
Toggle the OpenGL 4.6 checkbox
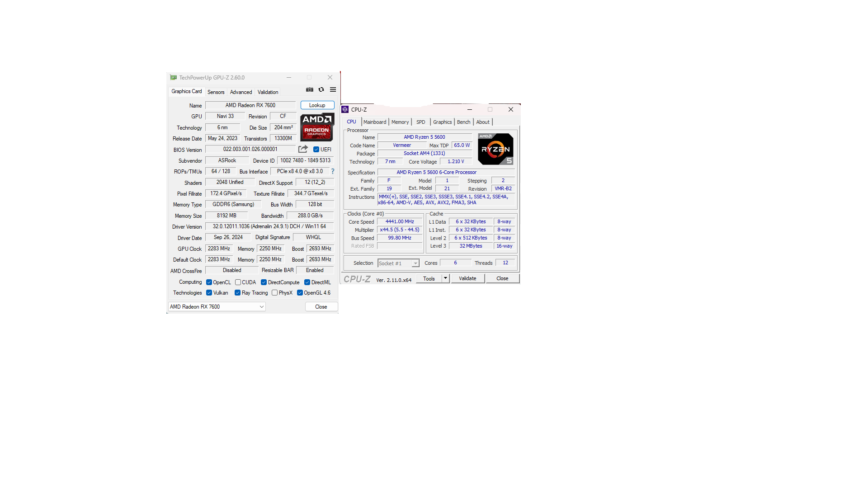(300, 293)
